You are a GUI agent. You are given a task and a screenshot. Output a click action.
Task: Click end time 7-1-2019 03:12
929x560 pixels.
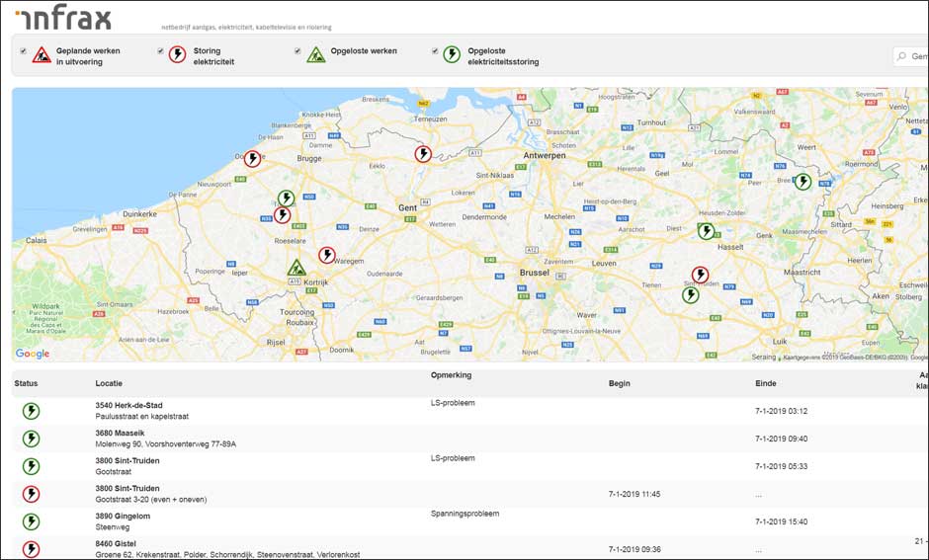click(x=781, y=412)
